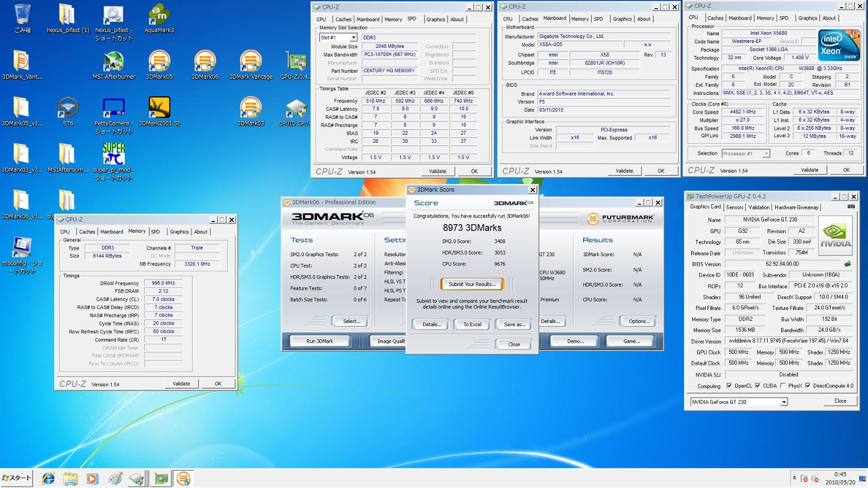This screenshot has height=488, width=868.
Task: Switch to Sensors tab in GPU-Z
Action: pos(735,207)
